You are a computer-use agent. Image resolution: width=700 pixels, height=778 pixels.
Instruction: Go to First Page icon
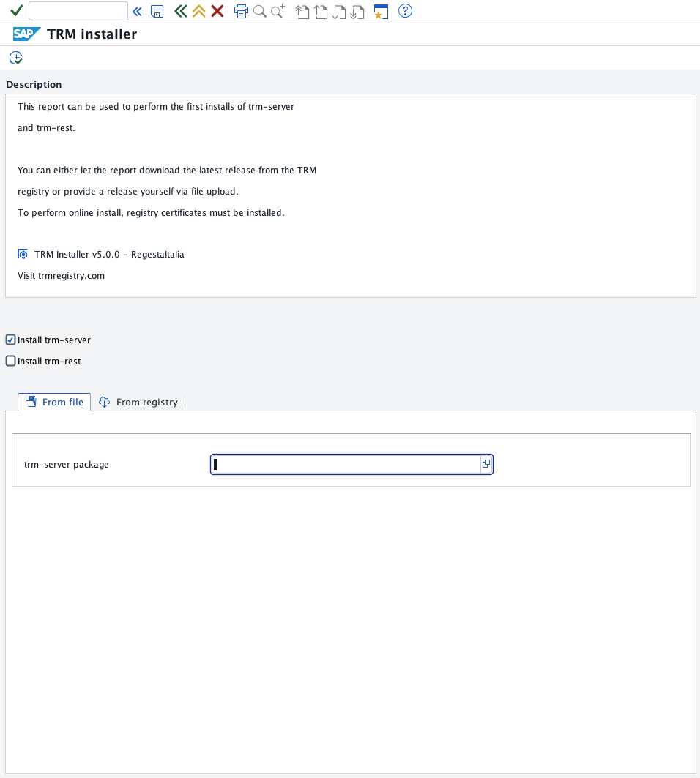tap(302, 12)
